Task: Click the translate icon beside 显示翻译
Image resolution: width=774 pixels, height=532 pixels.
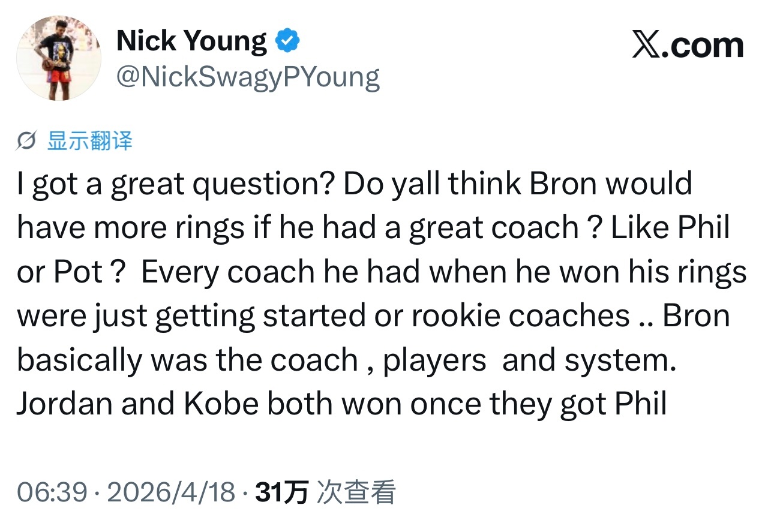Action: (x=28, y=142)
